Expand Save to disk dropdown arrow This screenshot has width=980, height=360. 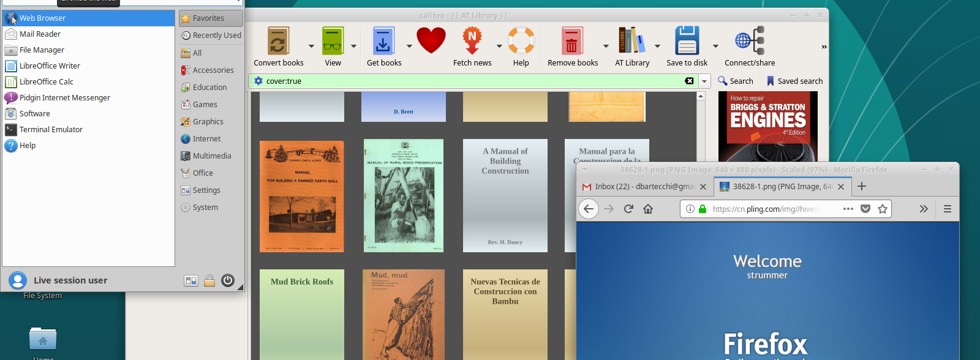pyautogui.click(x=715, y=46)
